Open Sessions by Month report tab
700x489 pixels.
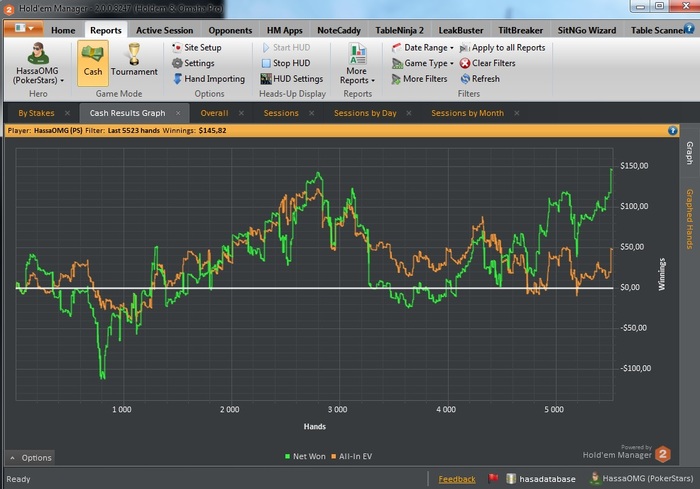467,113
